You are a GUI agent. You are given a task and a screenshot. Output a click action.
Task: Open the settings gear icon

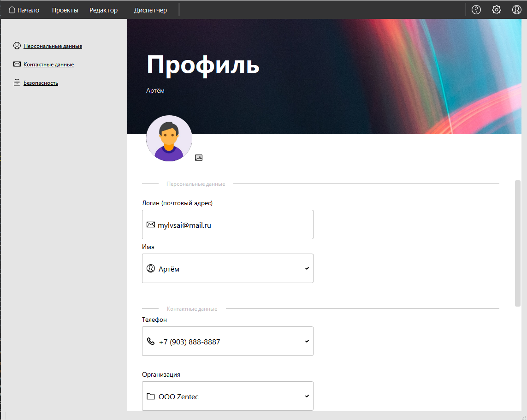coord(497,9)
